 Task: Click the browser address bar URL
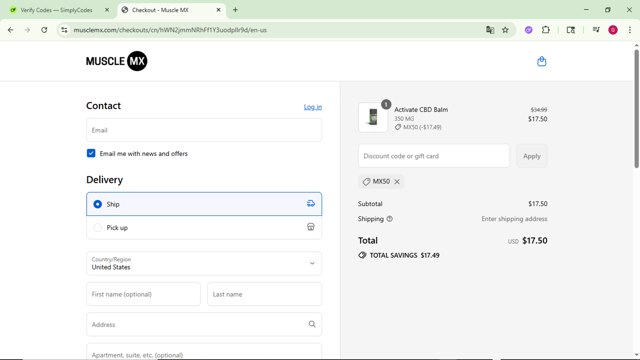coord(170,30)
